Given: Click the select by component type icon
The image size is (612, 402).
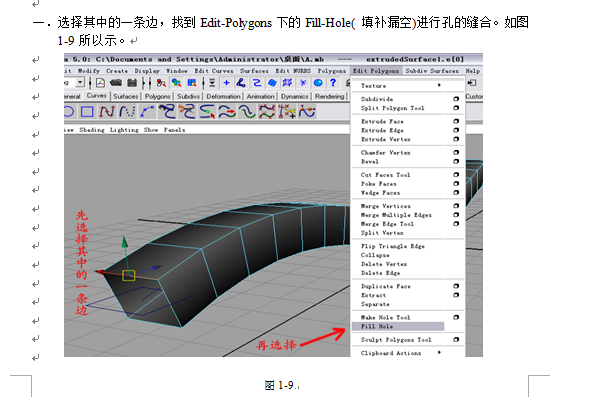Looking at the screenshot, I should [192, 83].
